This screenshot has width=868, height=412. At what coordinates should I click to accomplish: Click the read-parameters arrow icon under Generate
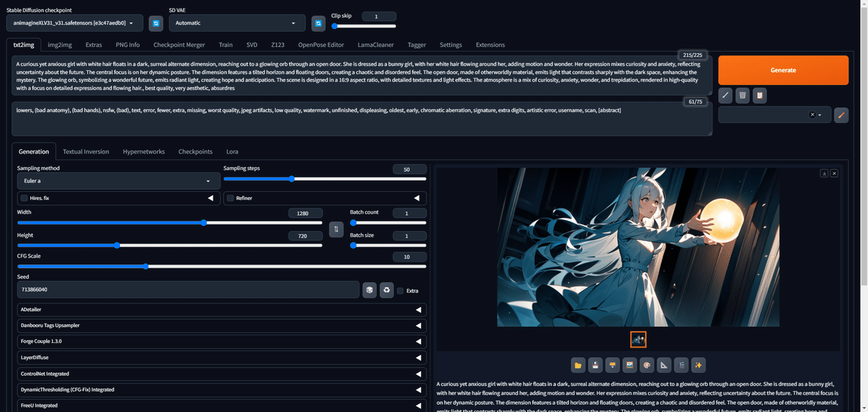click(726, 95)
